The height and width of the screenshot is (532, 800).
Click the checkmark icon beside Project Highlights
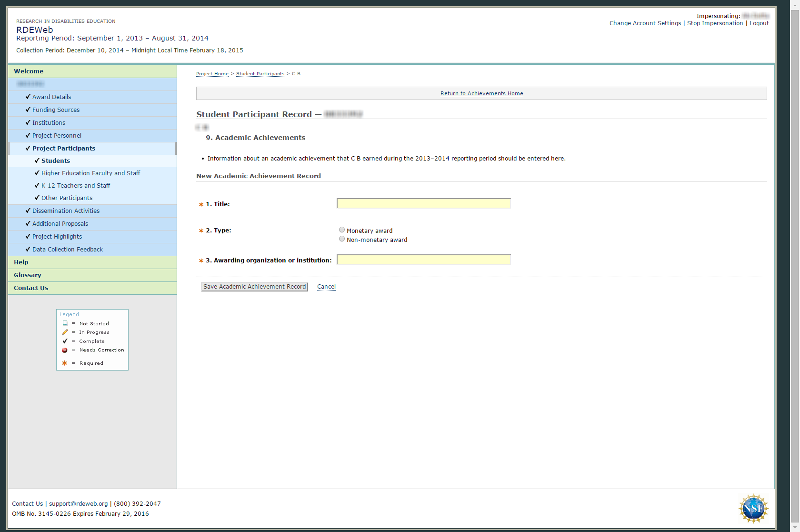pos(28,236)
